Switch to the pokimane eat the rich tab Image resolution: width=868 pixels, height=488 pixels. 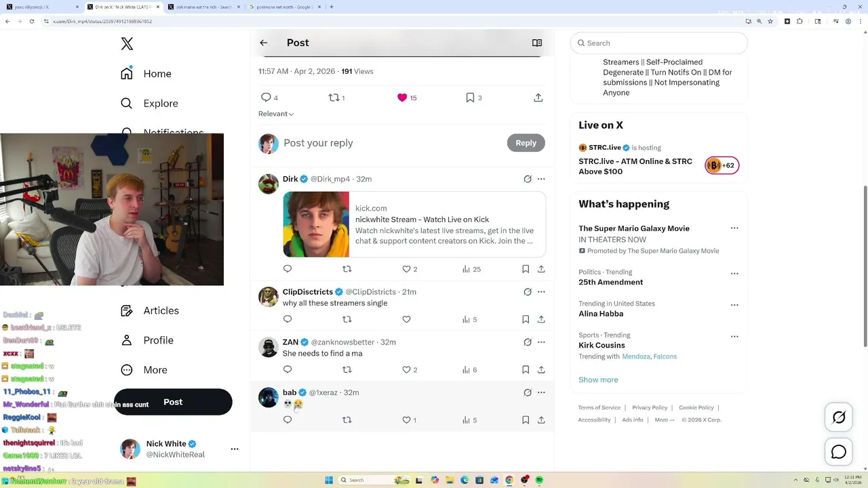pos(204,7)
